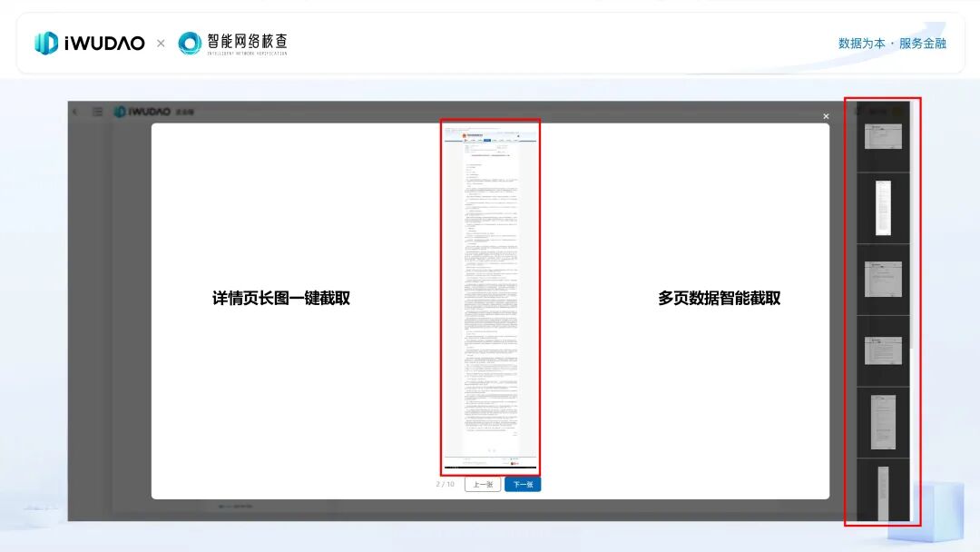
Task: Click the "数据为本 · 服务金融" slogan text
Action: pyautogui.click(x=892, y=44)
